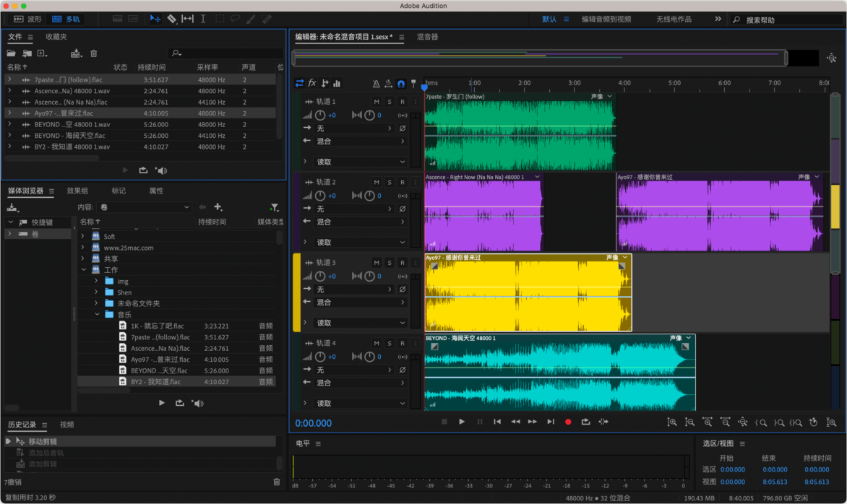Viewport: 847px width, 504px height.
Task: Adjust 轨道 1 volume knob
Action: pyautogui.click(x=320, y=115)
